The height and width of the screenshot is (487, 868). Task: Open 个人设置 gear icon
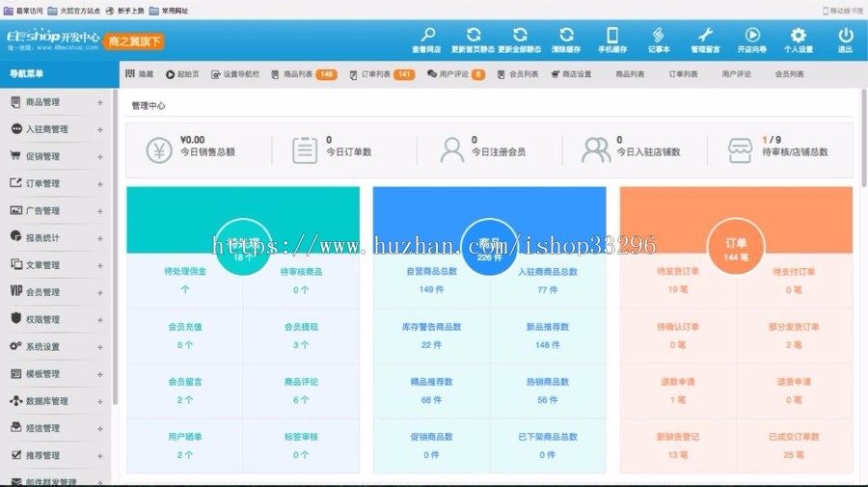click(x=799, y=35)
